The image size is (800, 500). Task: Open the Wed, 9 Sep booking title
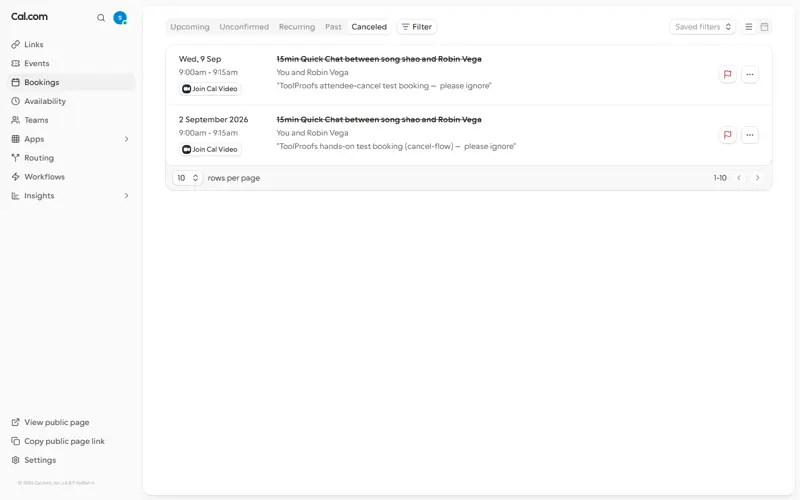click(x=379, y=59)
